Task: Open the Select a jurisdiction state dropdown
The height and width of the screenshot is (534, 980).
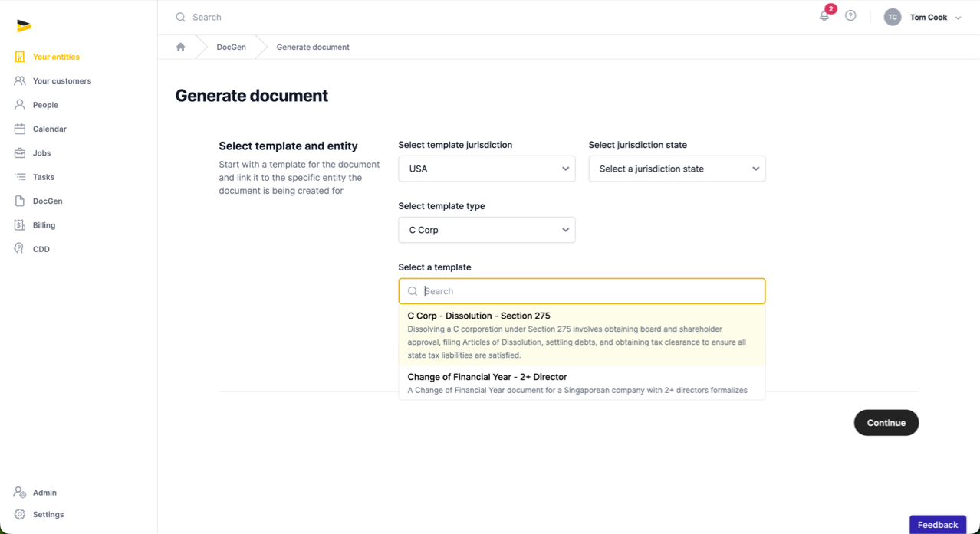Action: 677,169
